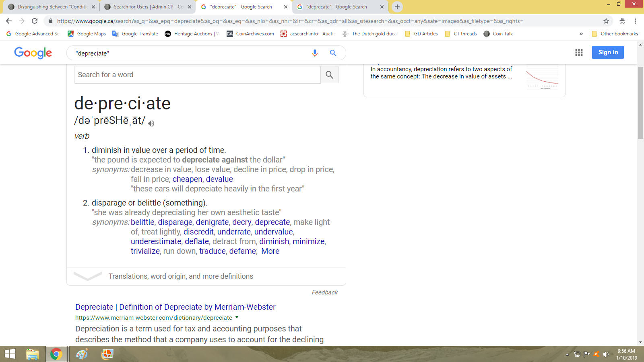Show the hidden bookmarks overflow chevron
This screenshot has width=644, height=362.
pyautogui.click(x=581, y=34)
